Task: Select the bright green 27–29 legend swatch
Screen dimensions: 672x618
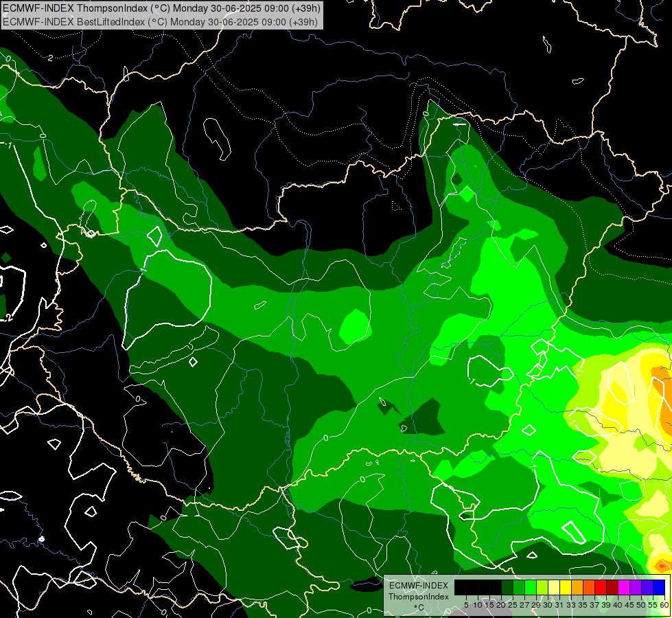Action: [531, 587]
